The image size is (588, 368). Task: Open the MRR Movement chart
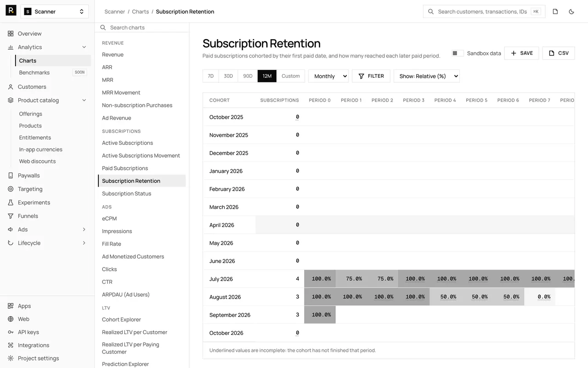[x=121, y=92]
